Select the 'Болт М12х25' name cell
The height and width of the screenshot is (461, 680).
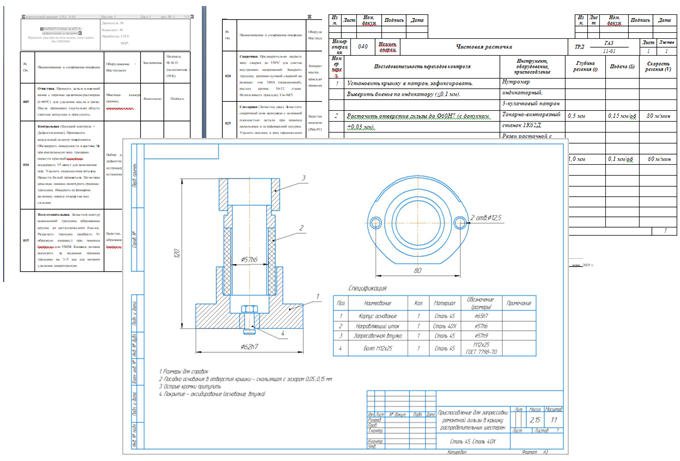tap(378, 348)
